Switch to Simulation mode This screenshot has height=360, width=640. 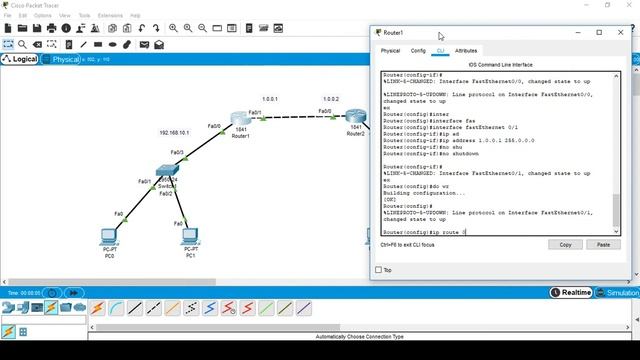tap(618, 293)
